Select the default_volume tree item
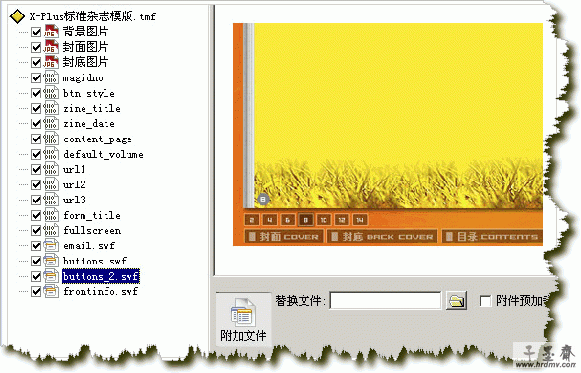Screen dimensions: 581x373 tap(103, 154)
